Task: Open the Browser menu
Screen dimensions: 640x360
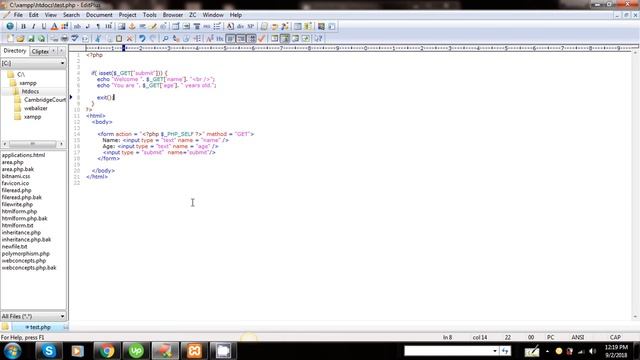Action: [173, 15]
